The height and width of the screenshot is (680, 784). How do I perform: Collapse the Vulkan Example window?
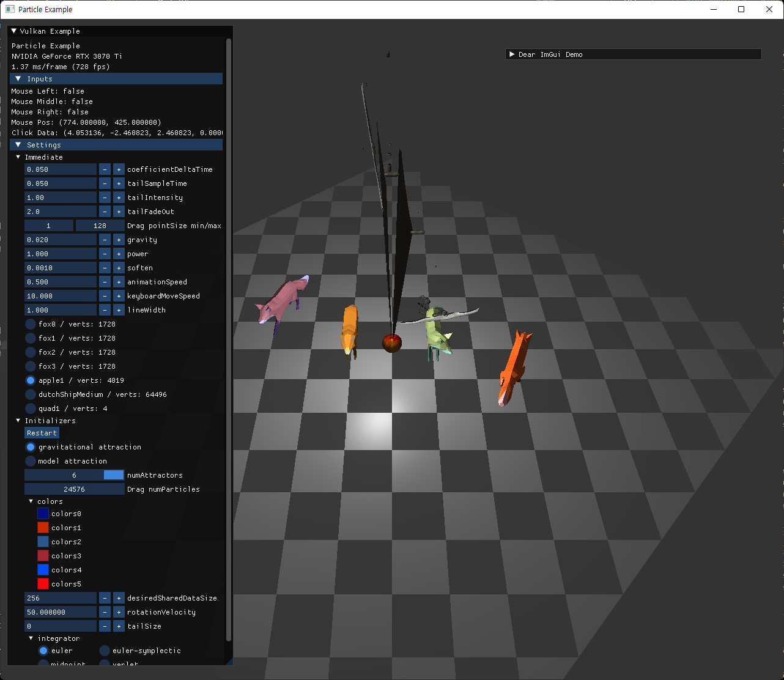pyautogui.click(x=14, y=31)
